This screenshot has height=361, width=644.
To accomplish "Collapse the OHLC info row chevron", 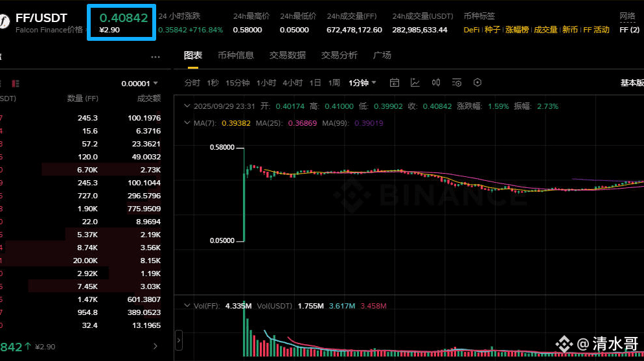I will [187, 106].
